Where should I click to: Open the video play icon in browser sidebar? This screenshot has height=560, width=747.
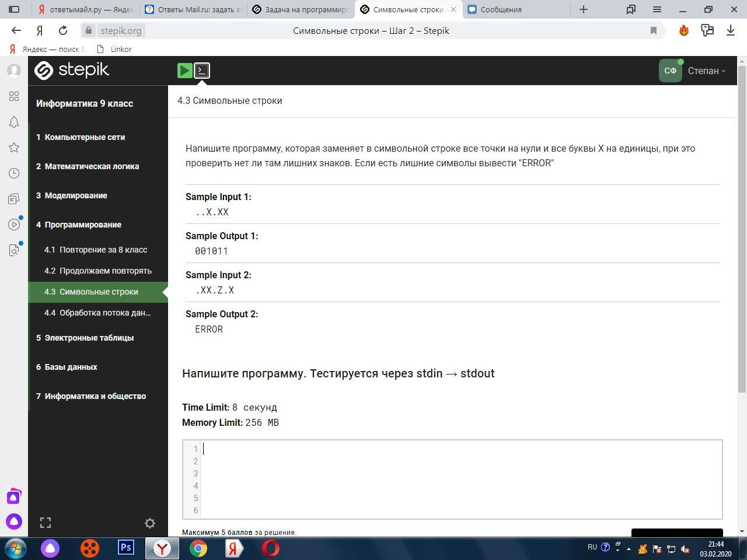pos(14,225)
